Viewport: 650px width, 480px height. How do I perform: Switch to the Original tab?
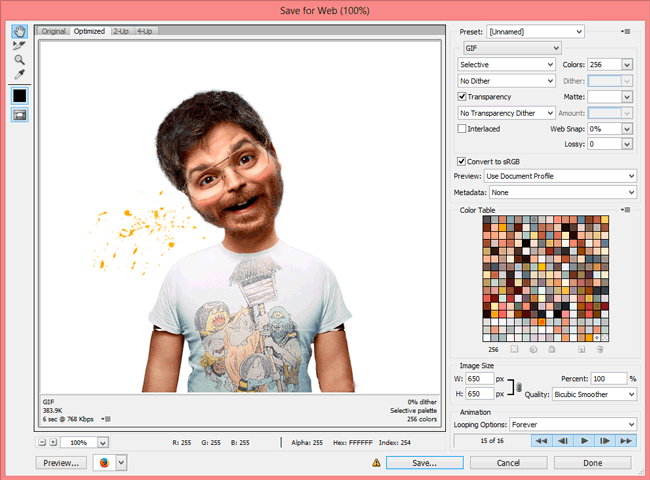[53, 31]
